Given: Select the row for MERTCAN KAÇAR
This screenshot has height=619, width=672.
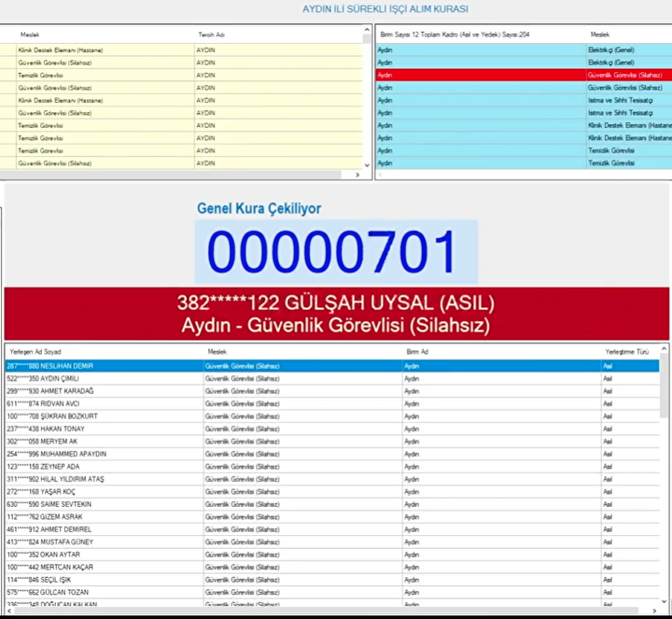Looking at the screenshot, I should click(332, 567).
